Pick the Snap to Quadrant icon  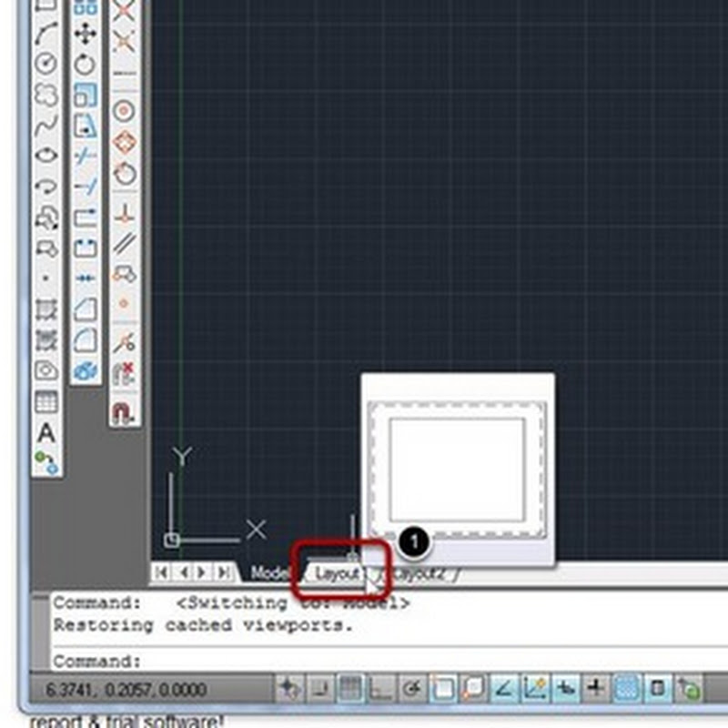click(x=125, y=142)
